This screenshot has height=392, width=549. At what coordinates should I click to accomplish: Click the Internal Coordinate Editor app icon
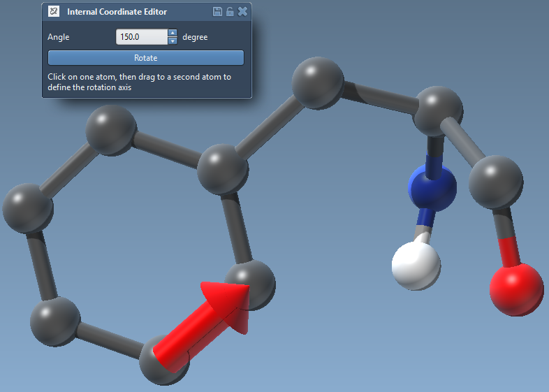click(54, 12)
